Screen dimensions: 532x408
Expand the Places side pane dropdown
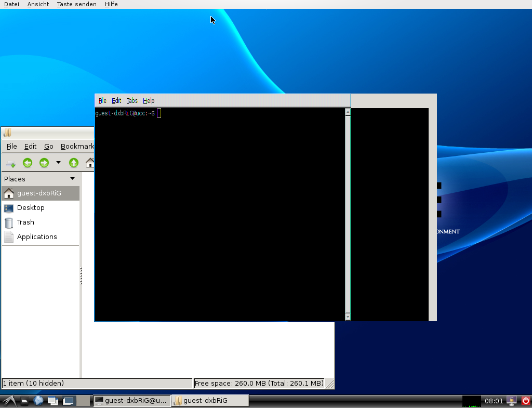72,179
